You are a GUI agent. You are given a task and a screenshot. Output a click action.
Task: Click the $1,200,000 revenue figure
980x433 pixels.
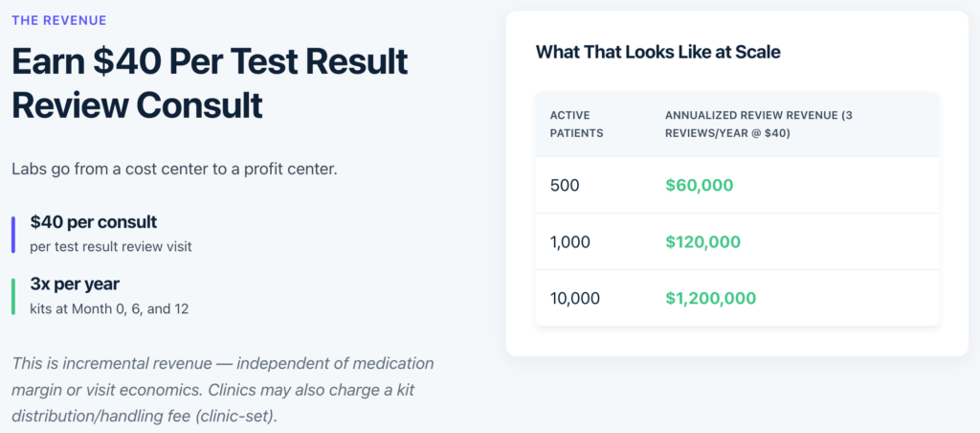pos(710,298)
